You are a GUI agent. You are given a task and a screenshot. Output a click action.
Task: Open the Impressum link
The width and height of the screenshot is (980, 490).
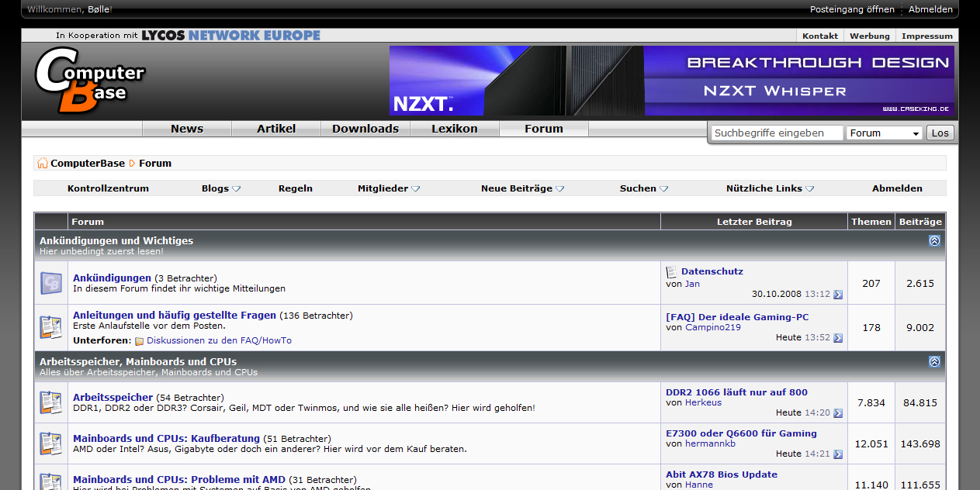[x=927, y=36]
